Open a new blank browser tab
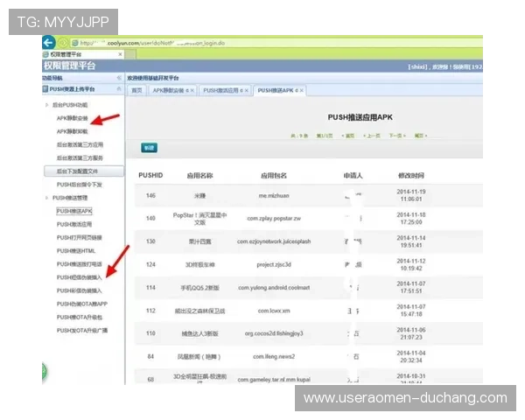Viewport: 525px width, 420px height. (x=130, y=54)
